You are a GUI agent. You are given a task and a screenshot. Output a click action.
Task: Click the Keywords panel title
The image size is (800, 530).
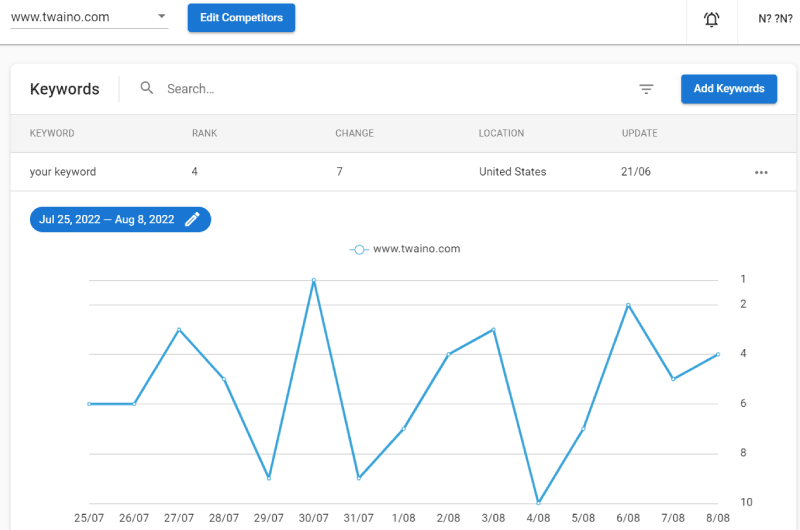tap(65, 89)
